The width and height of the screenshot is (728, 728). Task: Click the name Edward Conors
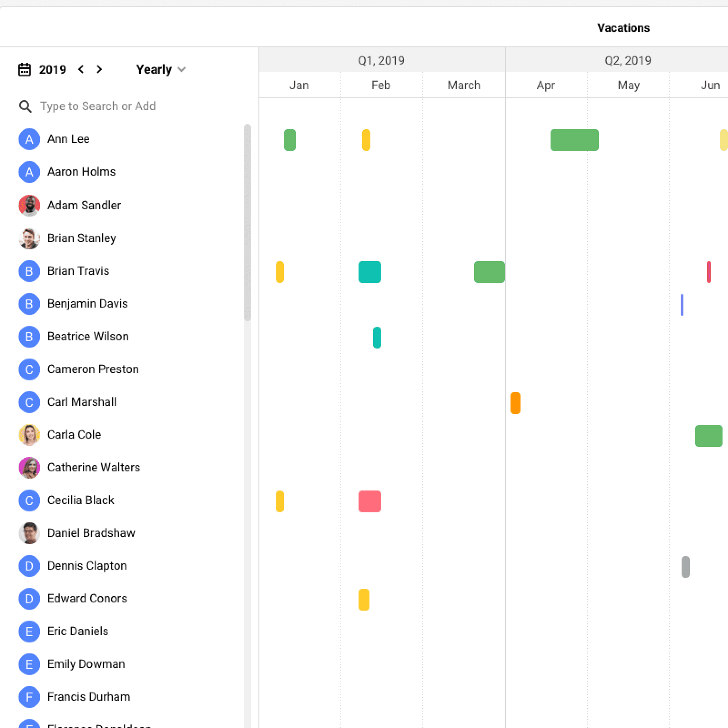point(87,598)
